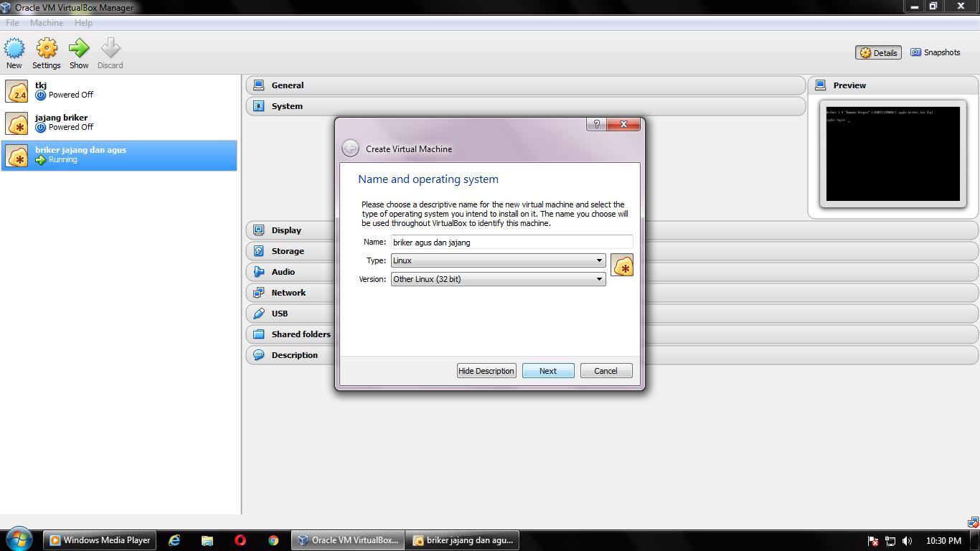Click the Display section icon
This screenshot has width=980, height=551.
coord(259,230)
